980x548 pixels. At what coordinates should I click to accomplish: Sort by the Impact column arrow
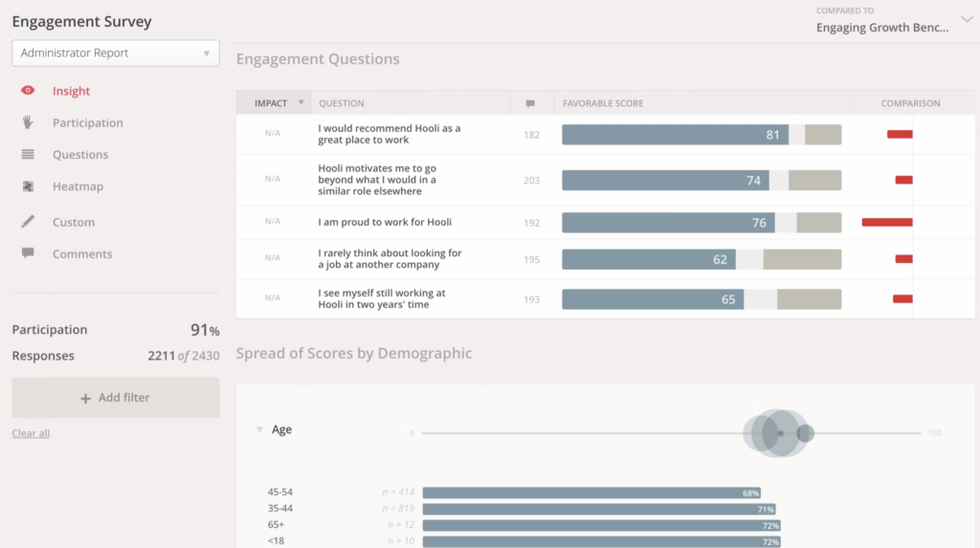tap(302, 103)
